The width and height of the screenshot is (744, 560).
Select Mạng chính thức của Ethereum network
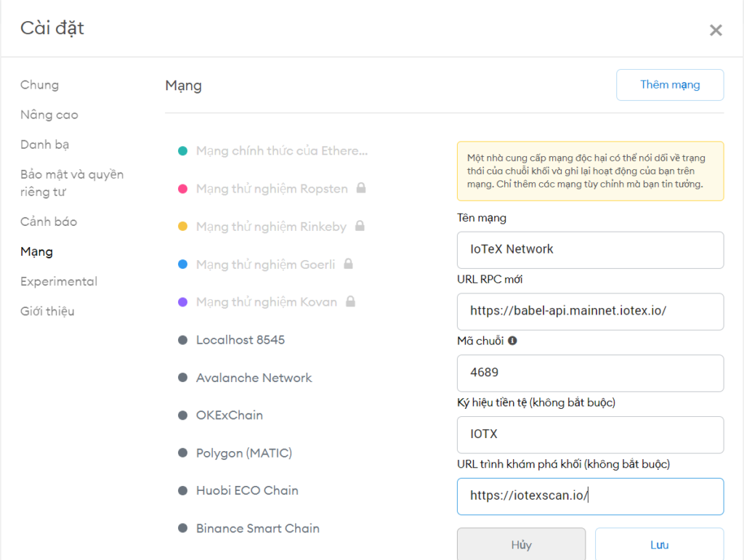point(282,151)
